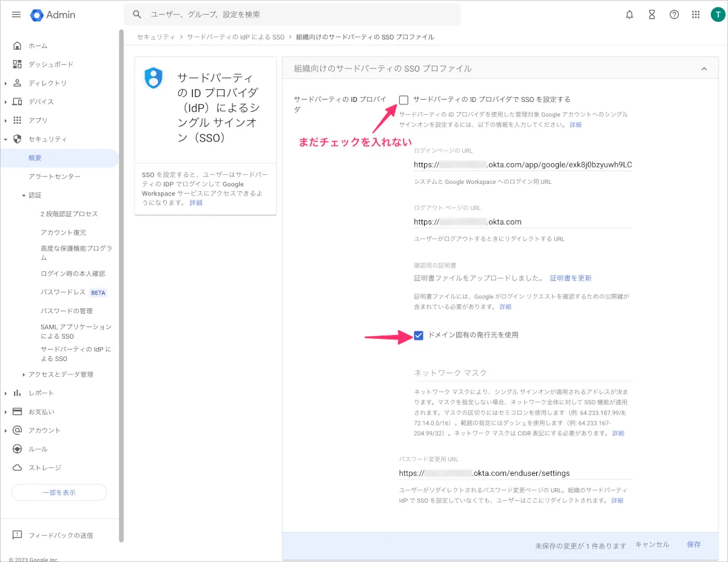Click the ログインページの URL field
The width and height of the screenshot is (728, 562).
click(x=523, y=164)
